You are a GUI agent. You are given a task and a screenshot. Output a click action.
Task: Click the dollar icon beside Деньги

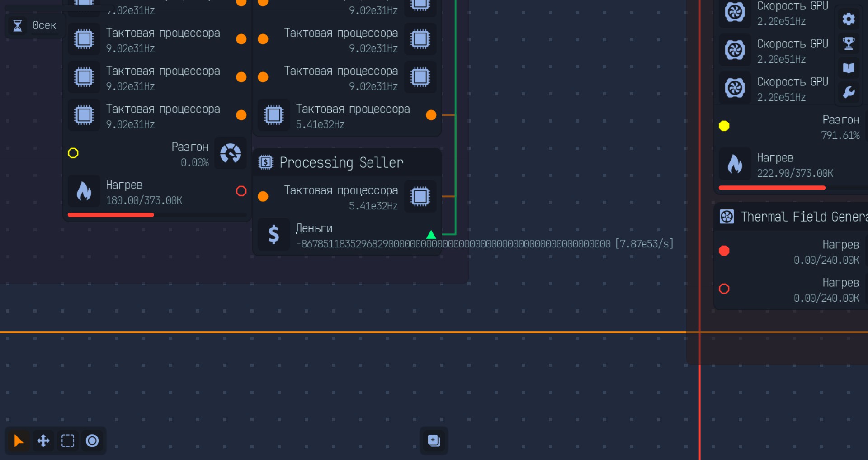274,235
